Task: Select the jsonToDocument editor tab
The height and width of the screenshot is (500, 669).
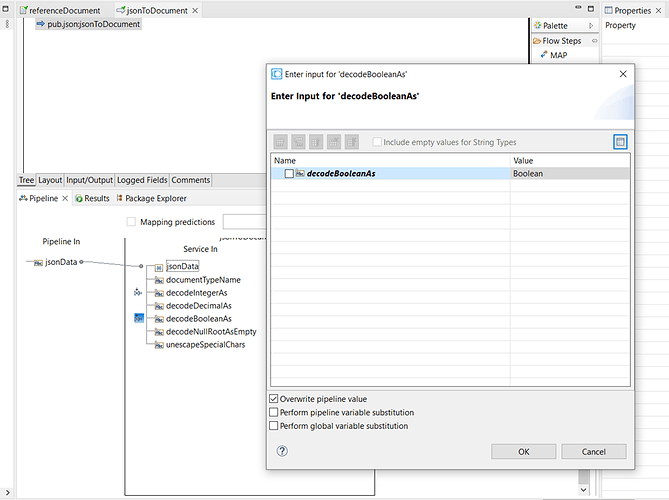Action: pyautogui.click(x=153, y=10)
